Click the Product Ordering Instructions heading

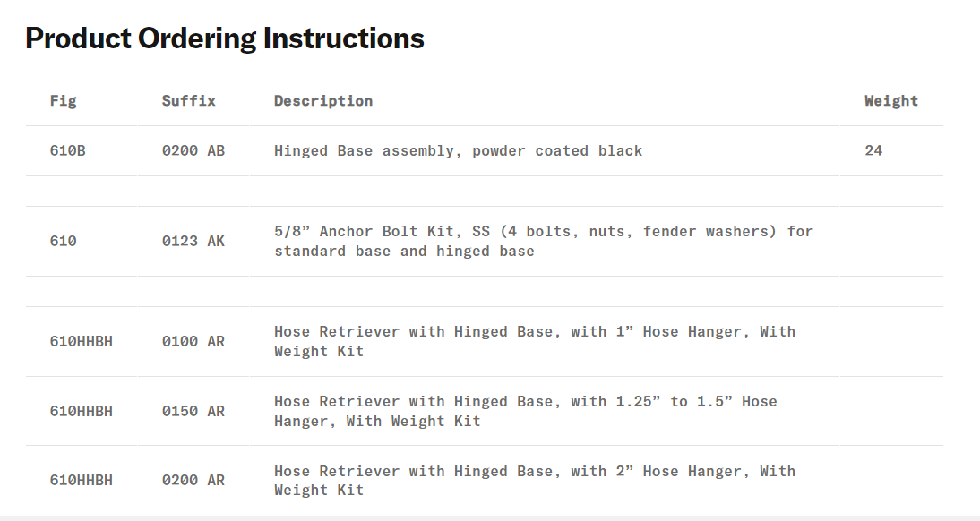[225, 38]
